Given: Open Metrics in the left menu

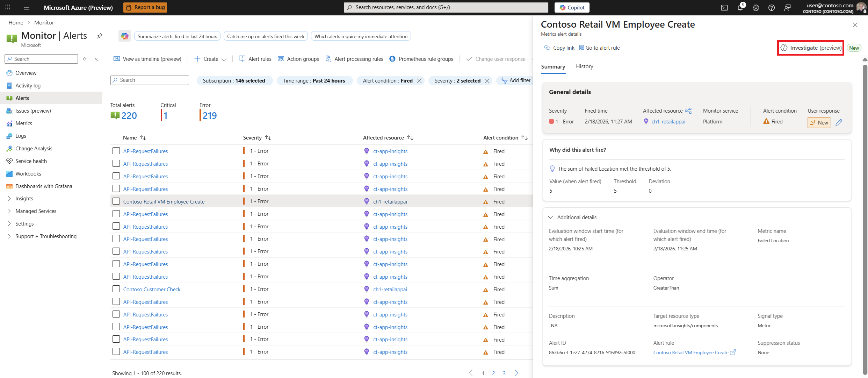Looking at the screenshot, I should pos(24,123).
